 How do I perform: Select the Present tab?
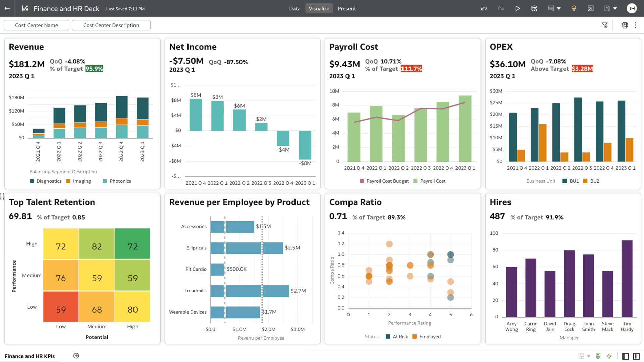pyautogui.click(x=346, y=8)
